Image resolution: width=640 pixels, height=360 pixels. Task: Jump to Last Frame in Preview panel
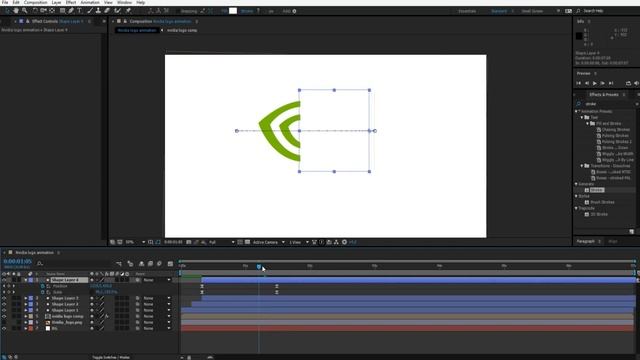[611, 83]
